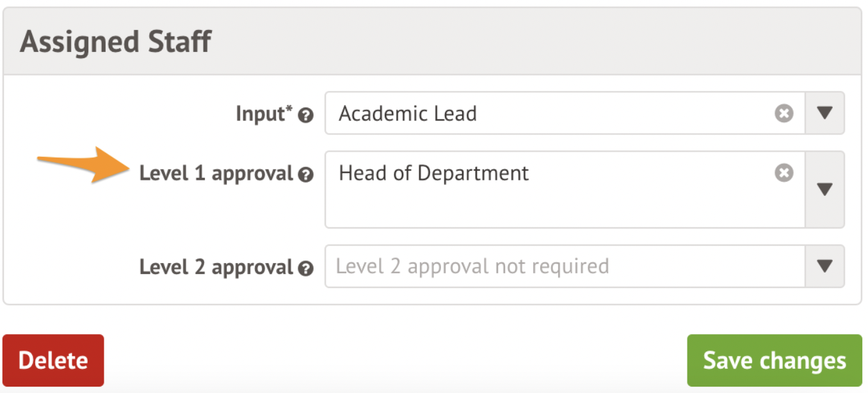This screenshot has width=868, height=393.
Task: Click the Academic Lead selected value
Action: (x=408, y=114)
